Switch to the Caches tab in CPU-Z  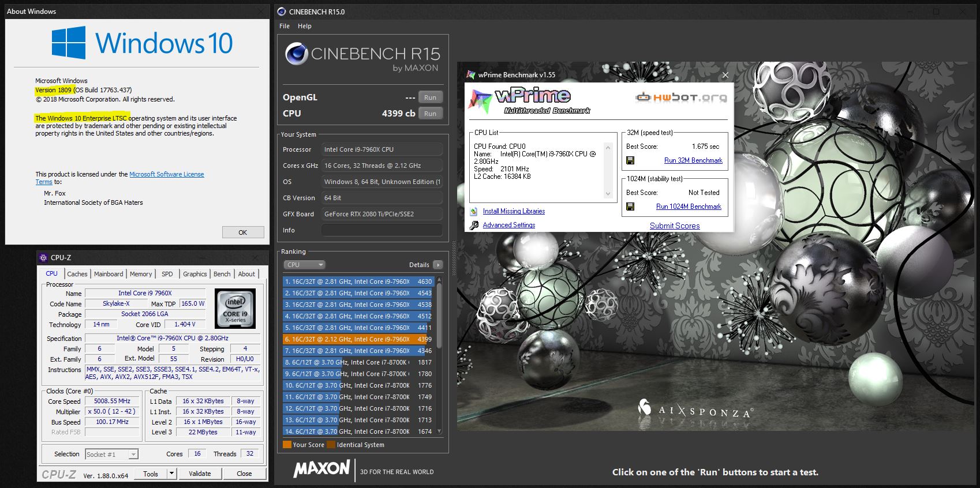tap(77, 274)
